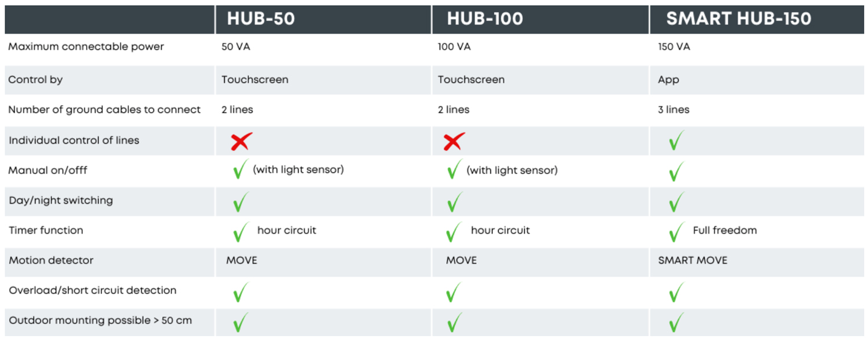This screenshot has height=343, width=868.
Task: Click HUB-100 outdoor mounting checkmark
Action: click(454, 322)
